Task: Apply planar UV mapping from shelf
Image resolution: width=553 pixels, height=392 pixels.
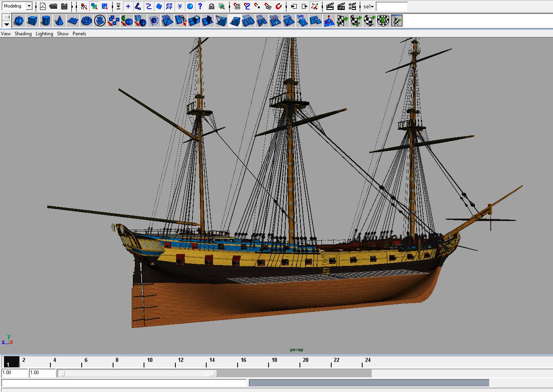Action: [342, 21]
